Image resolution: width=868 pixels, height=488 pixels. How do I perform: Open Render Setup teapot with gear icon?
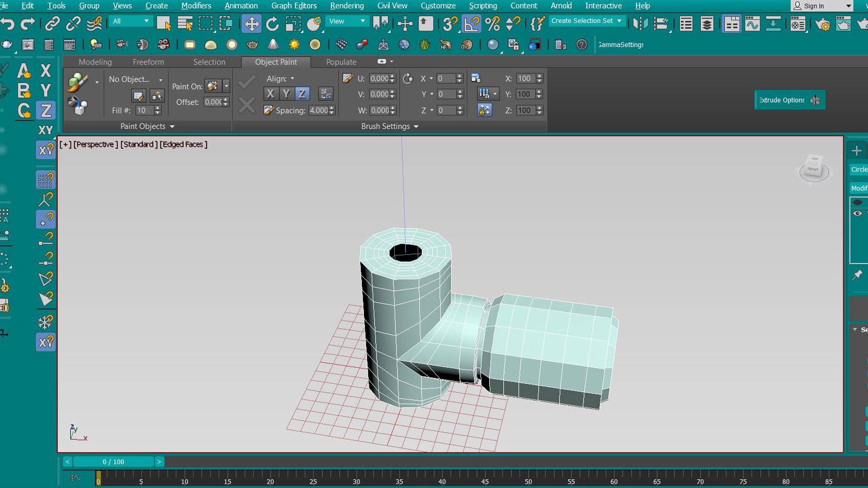point(822,23)
